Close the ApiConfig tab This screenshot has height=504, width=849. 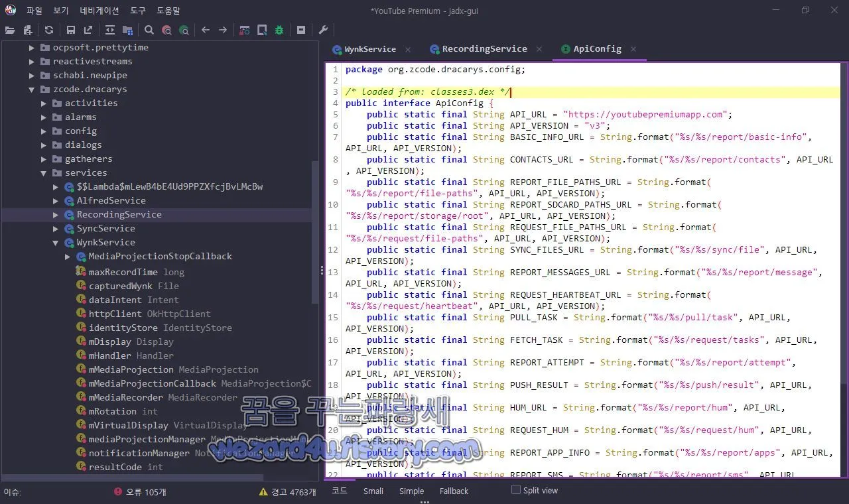coord(633,49)
